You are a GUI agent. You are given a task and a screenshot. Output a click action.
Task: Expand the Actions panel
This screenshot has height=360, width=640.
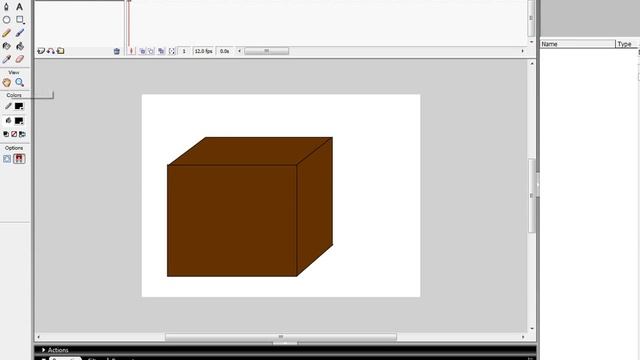coord(43,350)
